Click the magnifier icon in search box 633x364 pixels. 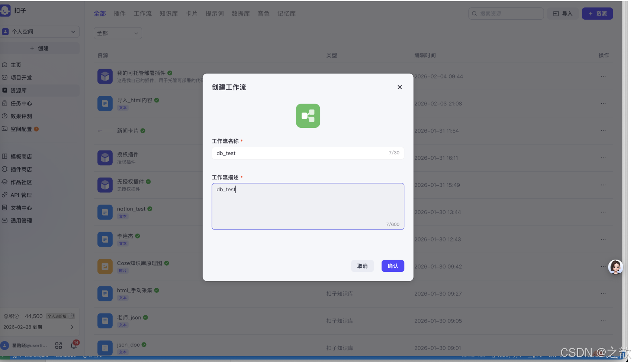[474, 13]
